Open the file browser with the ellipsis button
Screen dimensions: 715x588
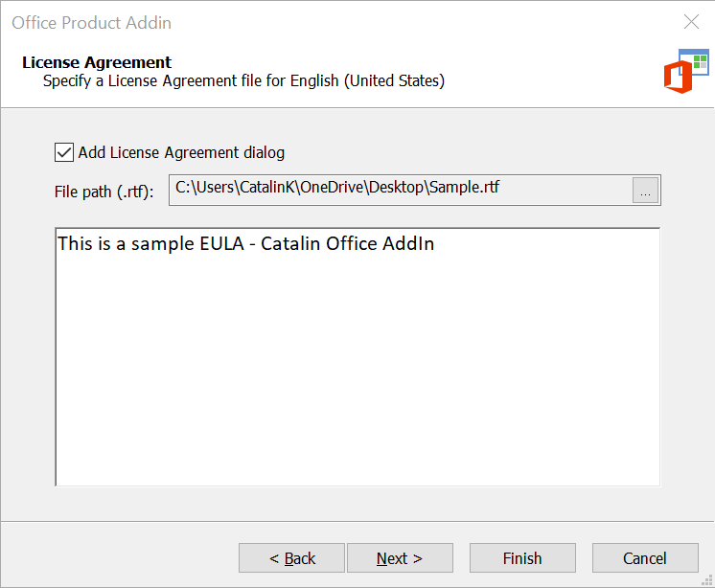coord(645,190)
